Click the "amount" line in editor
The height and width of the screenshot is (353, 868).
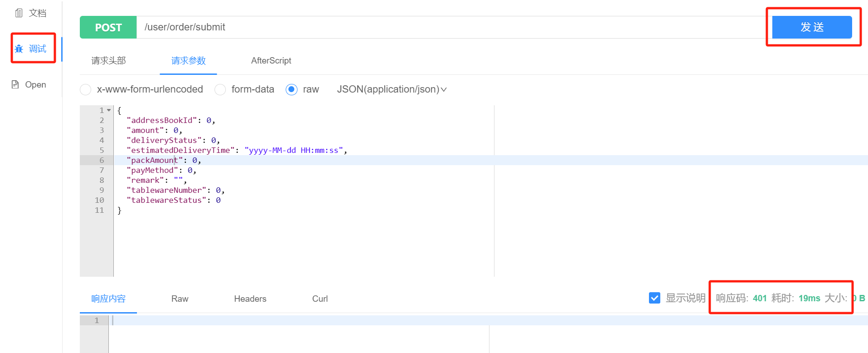(155, 130)
